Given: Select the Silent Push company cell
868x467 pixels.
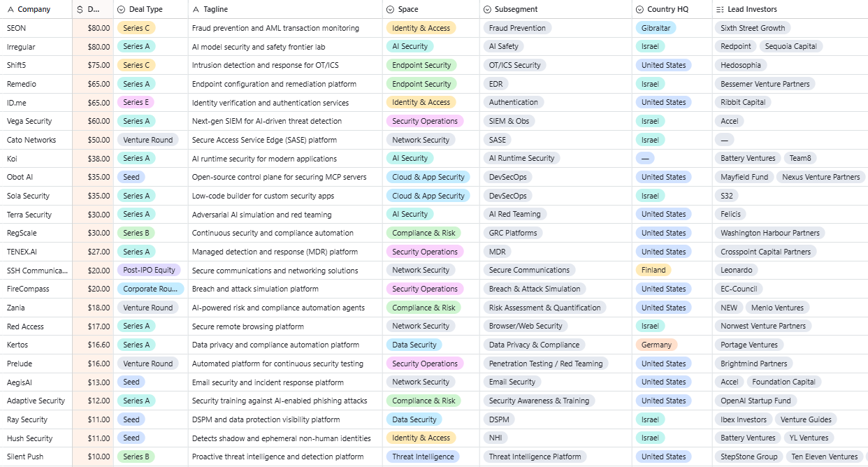Looking at the screenshot, I should click(x=36, y=457).
